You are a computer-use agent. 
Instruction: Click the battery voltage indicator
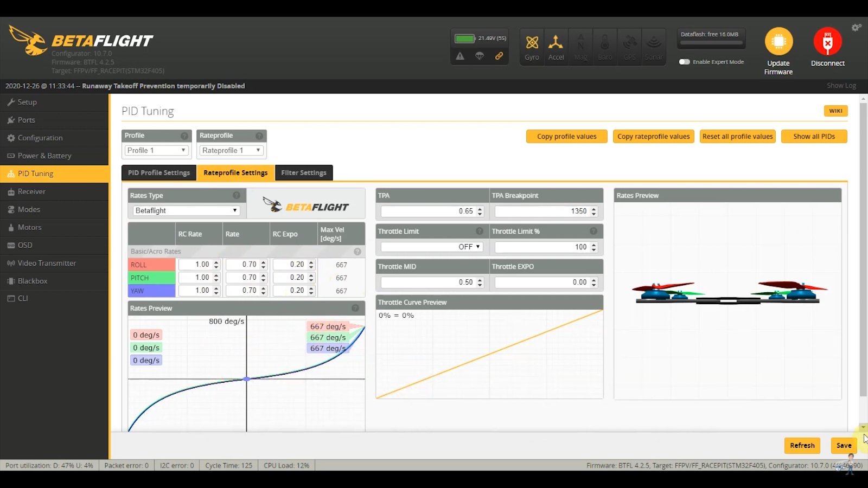[480, 38]
